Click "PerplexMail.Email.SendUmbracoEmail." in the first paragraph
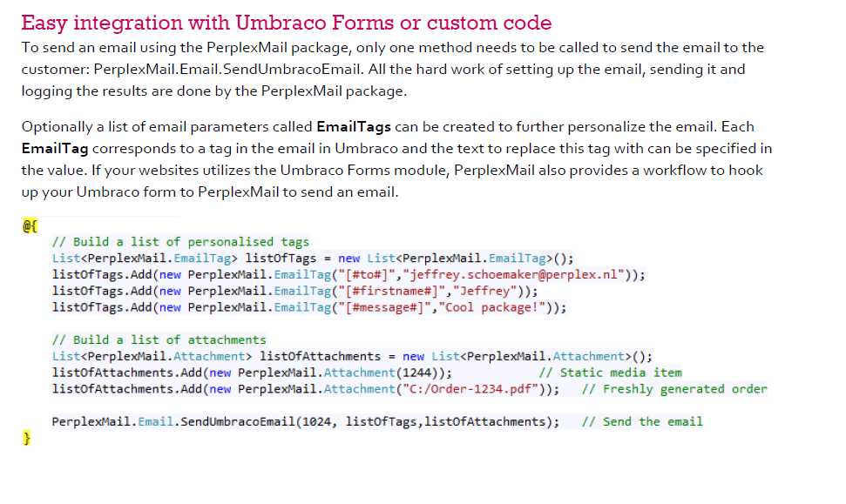The width and height of the screenshot is (846, 504). click(229, 69)
